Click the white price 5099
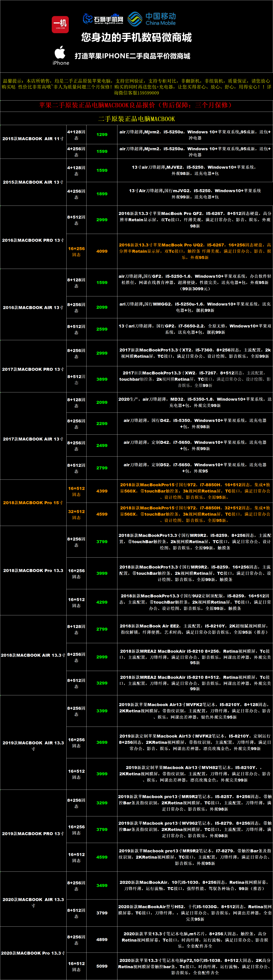The height and width of the screenshot is (980, 273). 102,966
